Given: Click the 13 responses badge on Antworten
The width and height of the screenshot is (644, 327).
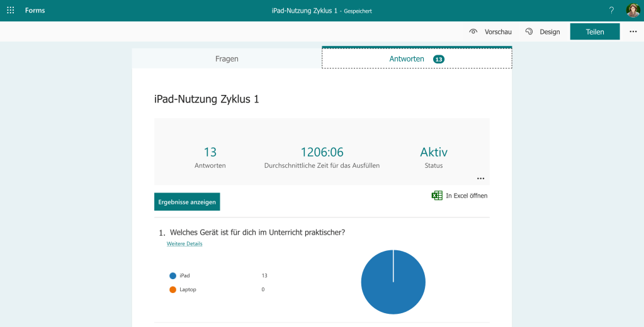Looking at the screenshot, I should pyautogui.click(x=439, y=59).
